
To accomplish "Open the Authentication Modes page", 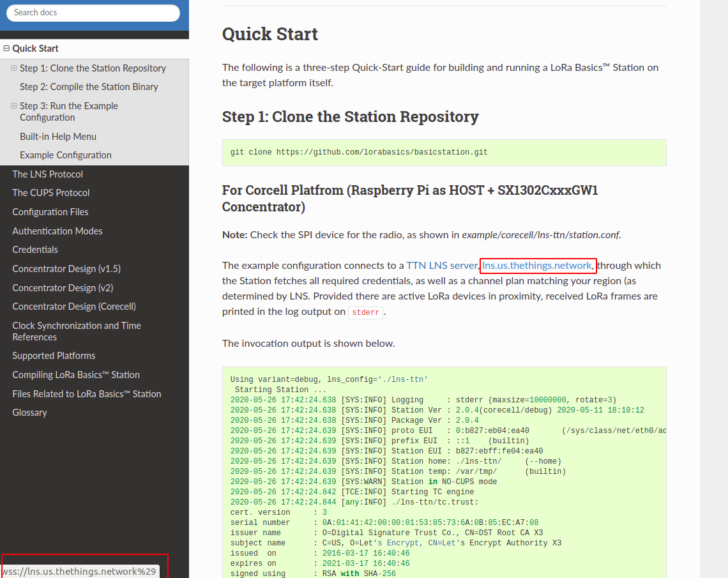I will point(57,231).
